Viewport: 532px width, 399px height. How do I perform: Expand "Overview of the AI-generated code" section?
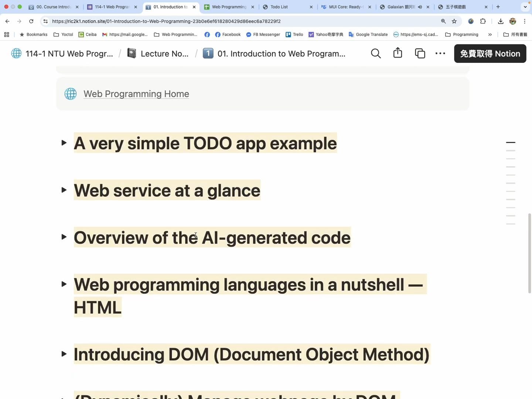point(64,237)
